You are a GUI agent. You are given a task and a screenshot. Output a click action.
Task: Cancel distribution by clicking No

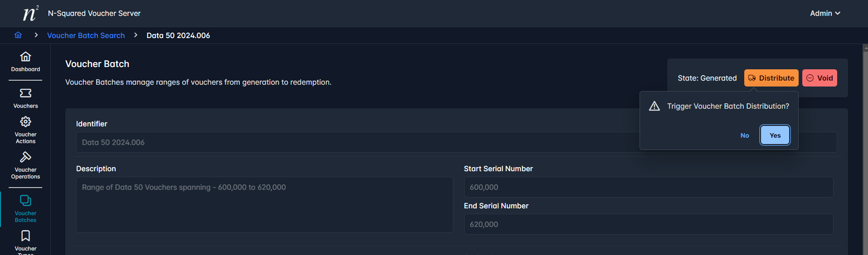pyautogui.click(x=745, y=135)
